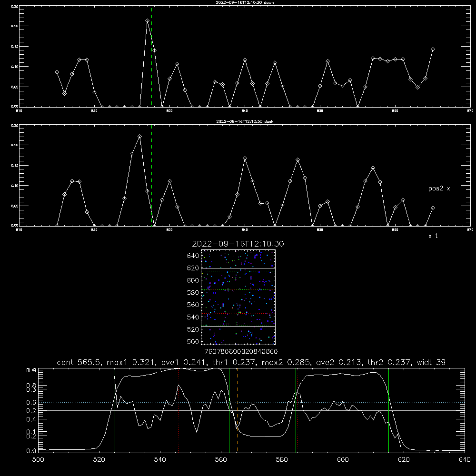Click "560" on the center image y-axis

tap(193, 305)
